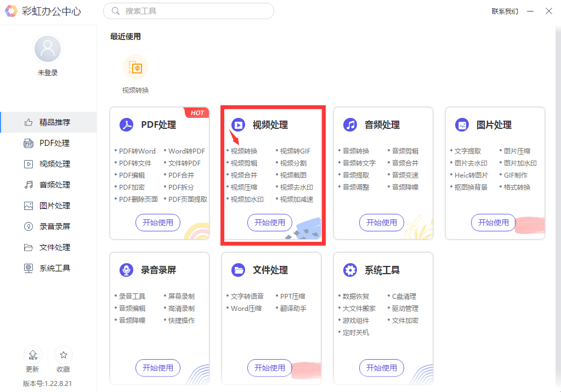
Task: Open the 文件处理 folder icon
Action: [238, 270]
